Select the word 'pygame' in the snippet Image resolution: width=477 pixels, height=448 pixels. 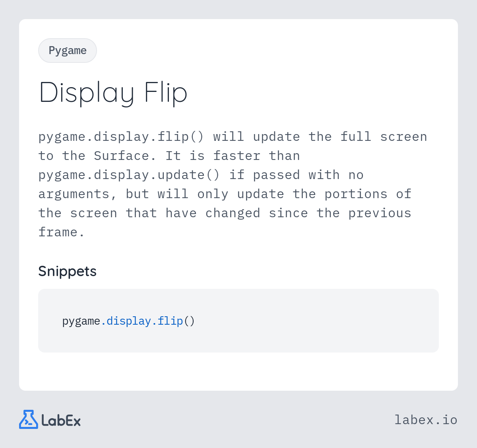pyautogui.click(x=81, y=321)
